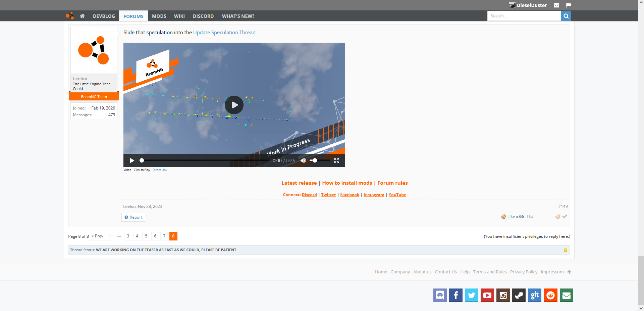Open the DieselDuster account menu
644x311 pixels.
click(528, 5)
